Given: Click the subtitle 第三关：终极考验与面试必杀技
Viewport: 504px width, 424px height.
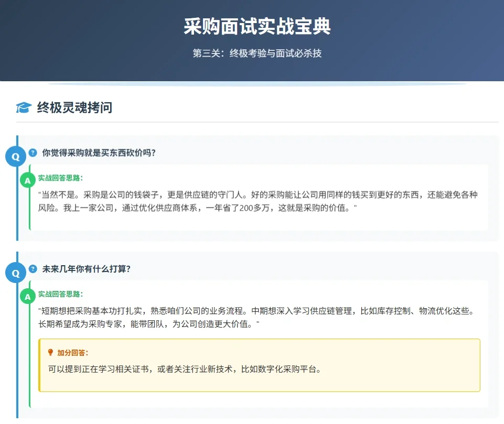Looking at the screenshot, I should [252, 52].
